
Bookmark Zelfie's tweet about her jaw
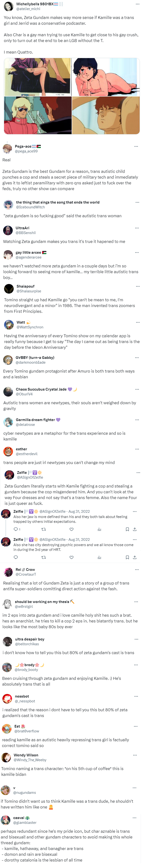pyautogui.click(x=127, y=529)
